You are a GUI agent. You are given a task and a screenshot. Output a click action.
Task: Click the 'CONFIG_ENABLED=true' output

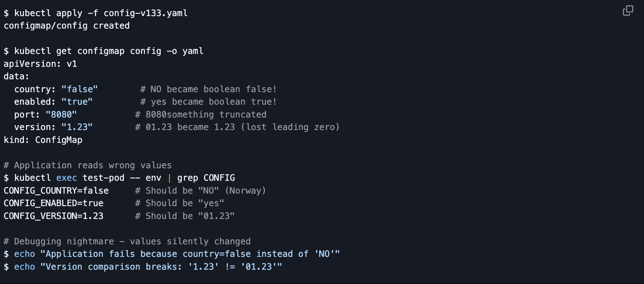pos(54,203)
